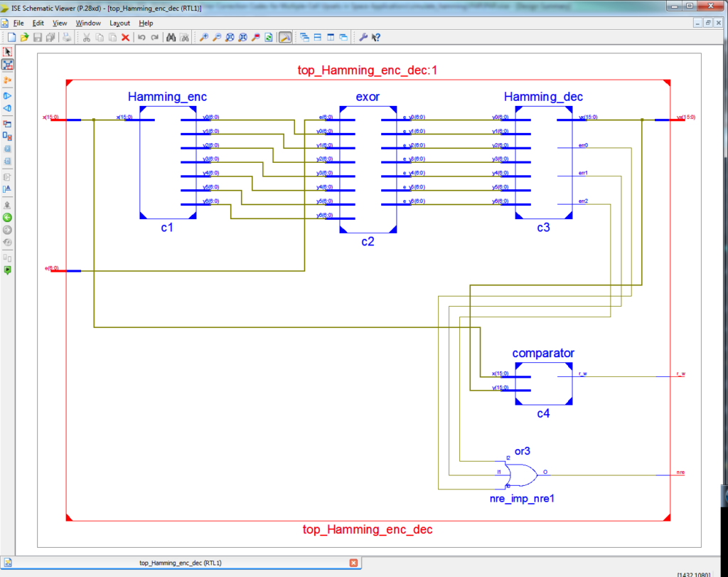
Task: Select the Hamming_enc block c1
Action: coord(168,162)
